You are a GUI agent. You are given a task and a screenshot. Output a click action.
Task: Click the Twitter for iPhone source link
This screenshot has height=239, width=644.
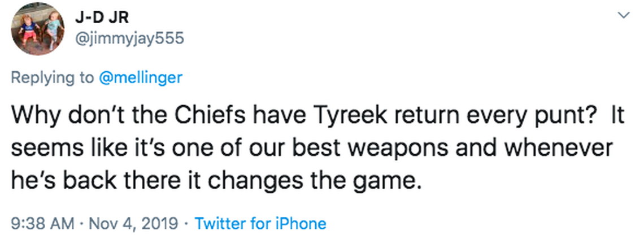pyautogui.click(x=260, y=223)
